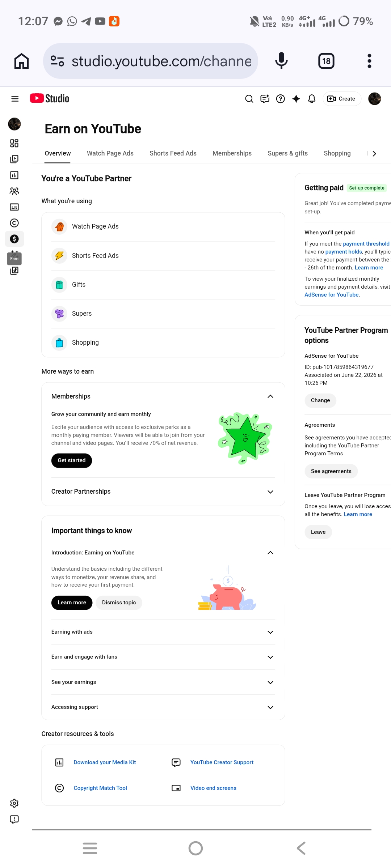
Task: Switch to the Supers & gifts tab
Action: click(x=287, y=153)
